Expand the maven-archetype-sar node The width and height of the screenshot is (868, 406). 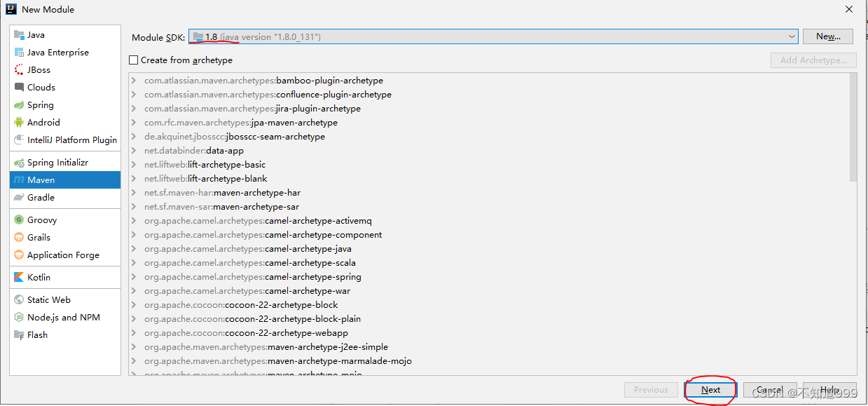click(134, 207)
